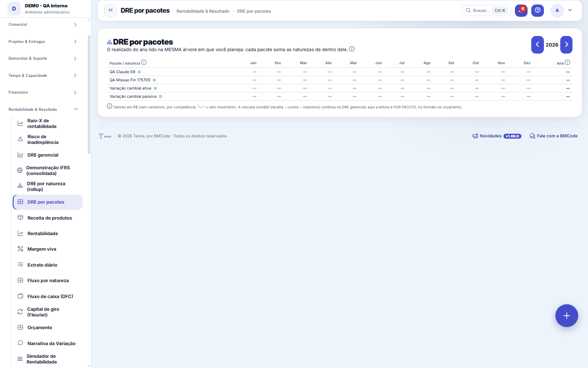Expand the Financeiro sidebar section
Image resolution: width=588 pixels, height=368 pixels.
(43, 92)
